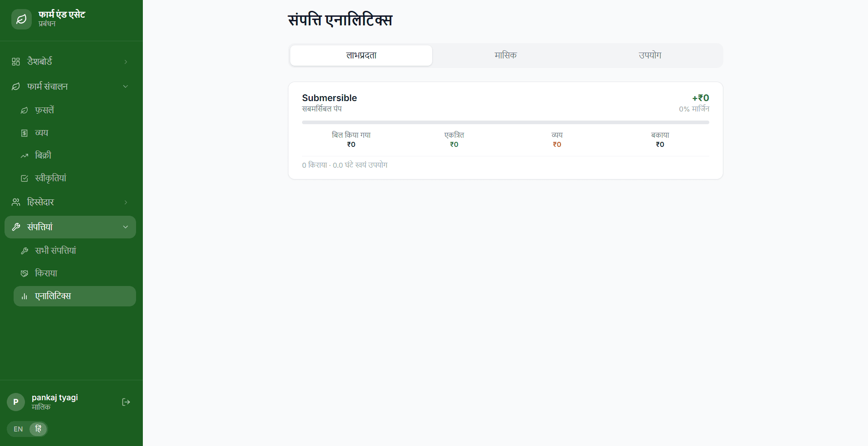Click the हिस्सेदार people icon

tap(16, 202)
